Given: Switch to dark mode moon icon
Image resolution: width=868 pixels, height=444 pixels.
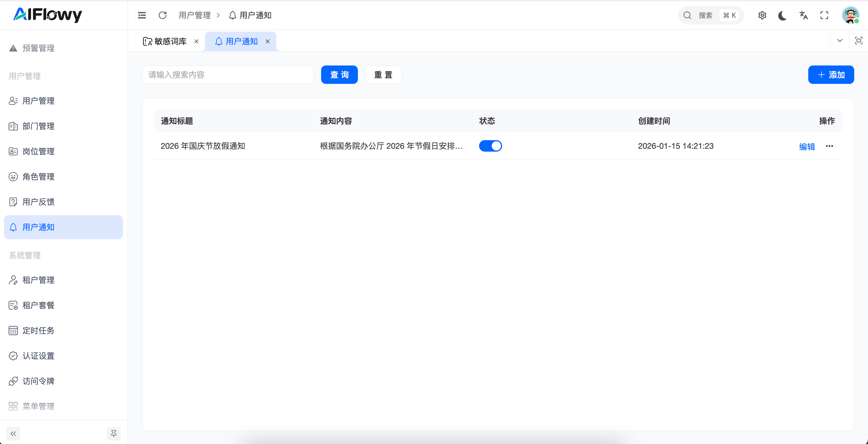Looking at the screenshot, I should click(x=782, y=15).
